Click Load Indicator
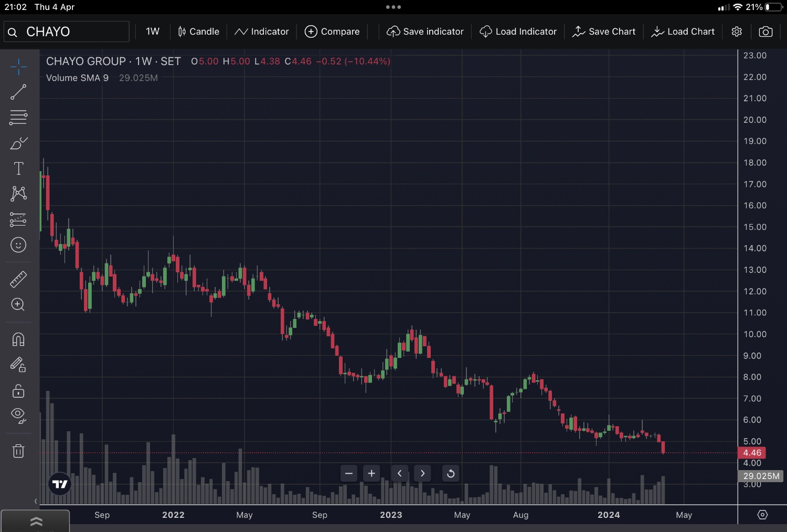Screen dimensions: 787x532 518,31
